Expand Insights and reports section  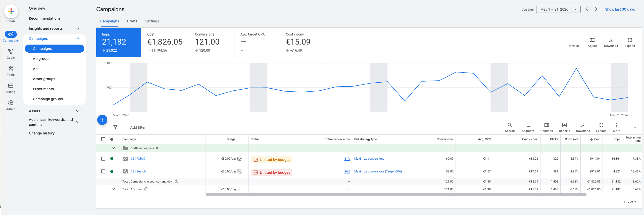[x=78, y=28]
